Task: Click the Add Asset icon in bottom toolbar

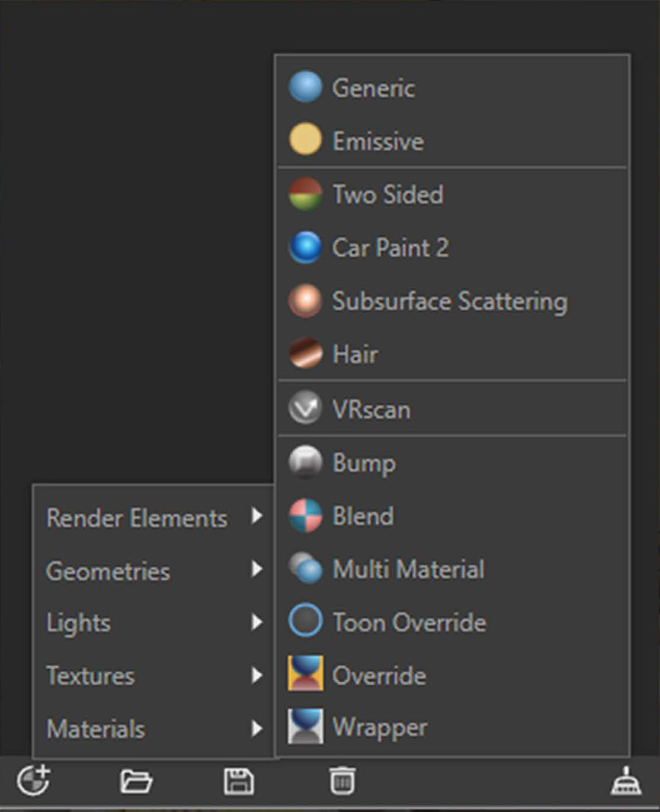Action: 33,781
